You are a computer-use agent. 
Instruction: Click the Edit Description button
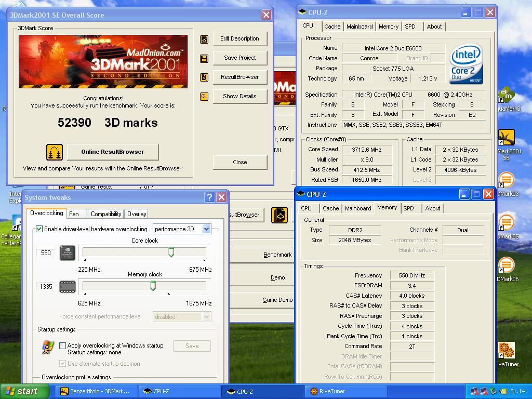[x=240, y=38]
